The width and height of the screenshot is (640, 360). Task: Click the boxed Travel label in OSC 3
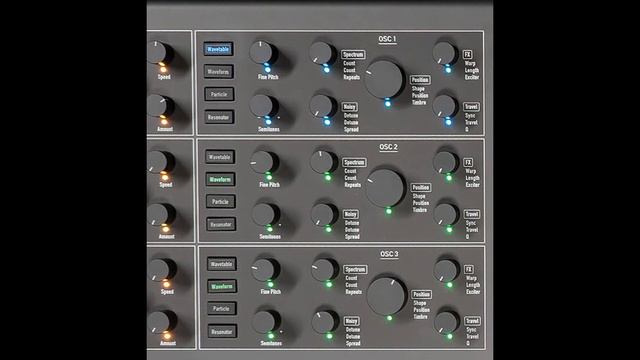pyautogui.click(x=472, y=321)
